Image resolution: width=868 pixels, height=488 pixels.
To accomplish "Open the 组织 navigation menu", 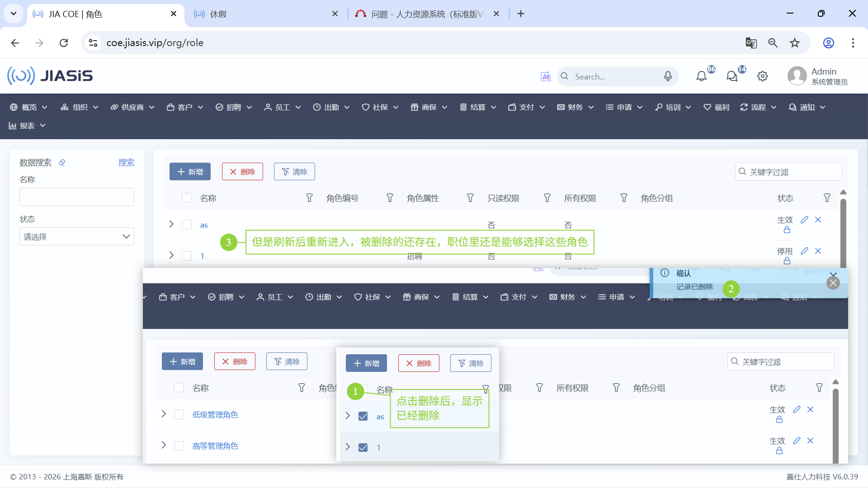I will pyautogui.click(x=80, y=107).
